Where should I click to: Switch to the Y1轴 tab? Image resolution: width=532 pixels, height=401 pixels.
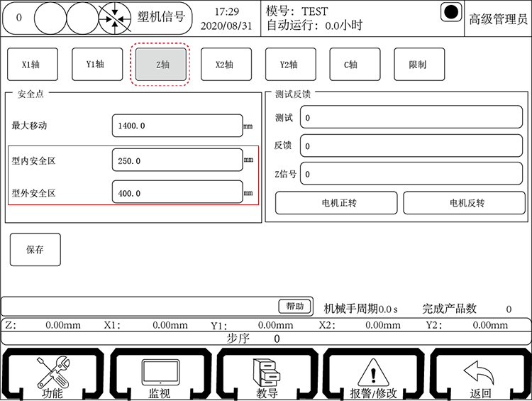[95, 65]
